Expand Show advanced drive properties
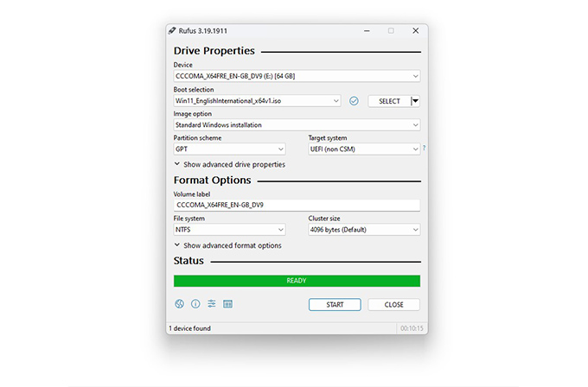The width and height of the screenshot is (588, 387). pyautogui.click(x=229, y=164)
